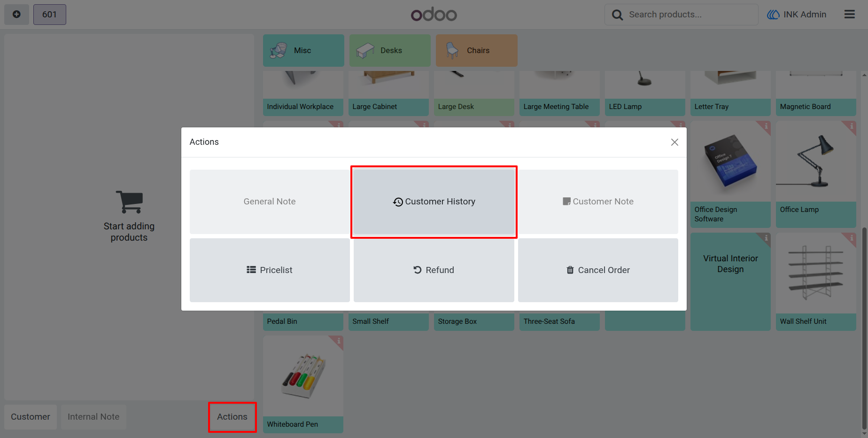The image size is (868, 438).
Task: Show info for Wall Shelf Unit
Action: point(851,238)
